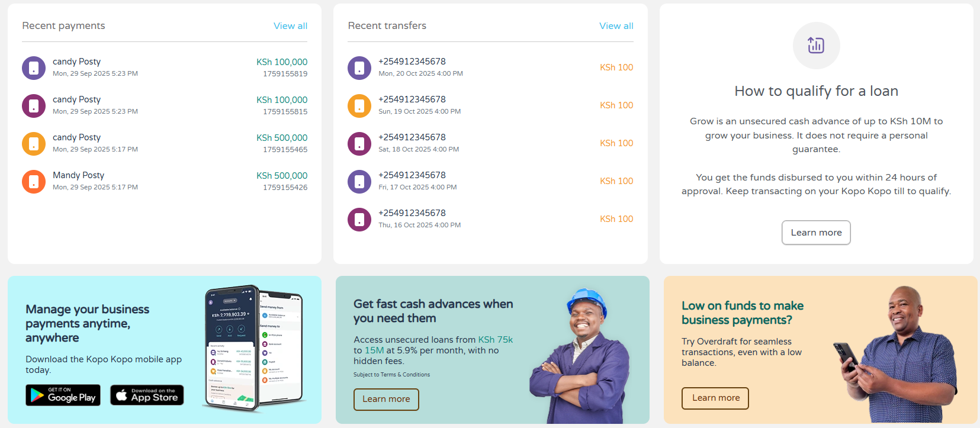
Task: Click the loan chart icon
Action: click(816, 46)
